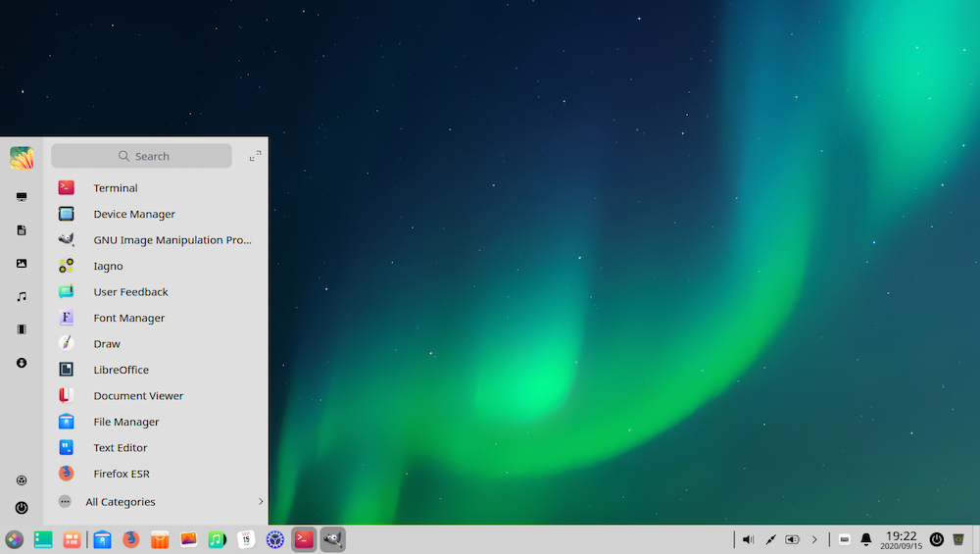
Task: Click the power button in launcher sidebar
Action: pos(22,508)
